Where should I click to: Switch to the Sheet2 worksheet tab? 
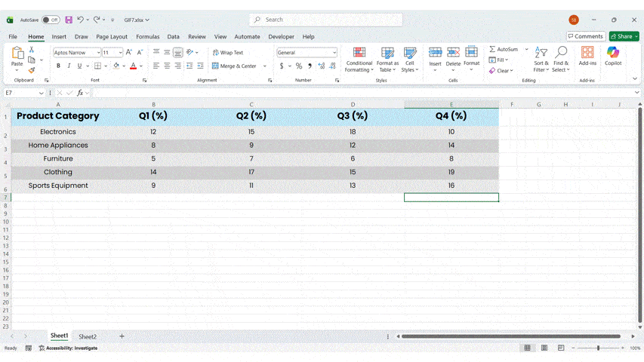[88, 336]
